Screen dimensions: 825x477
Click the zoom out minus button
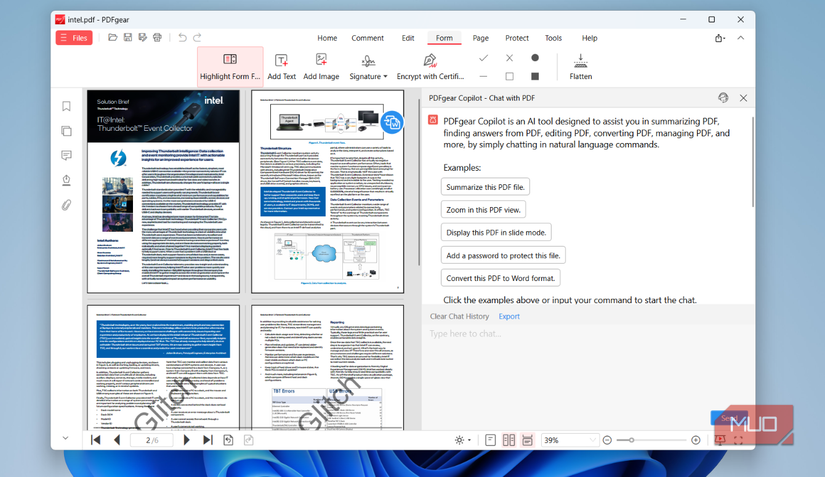pyautogui.click(x=607, y=440)
